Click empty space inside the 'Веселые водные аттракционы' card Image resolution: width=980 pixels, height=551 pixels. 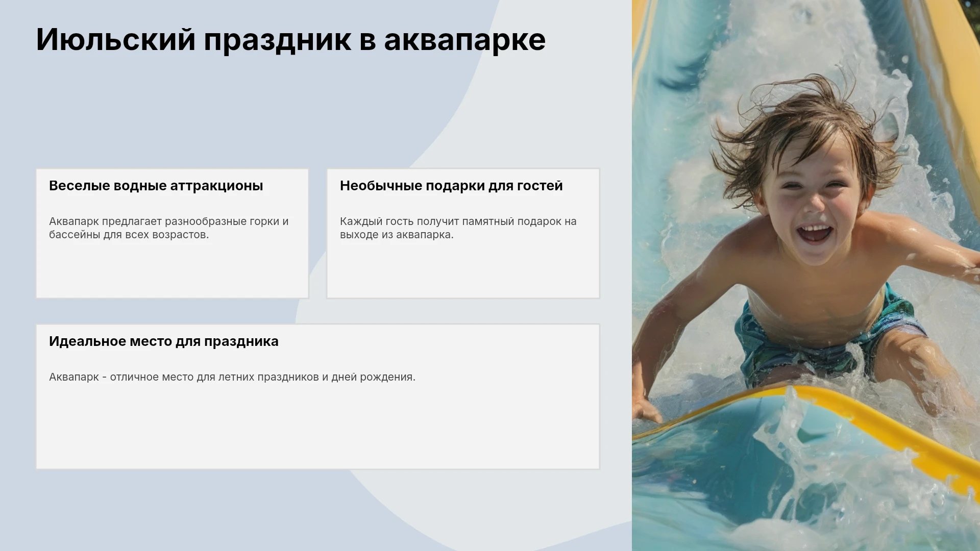(172, 270)
